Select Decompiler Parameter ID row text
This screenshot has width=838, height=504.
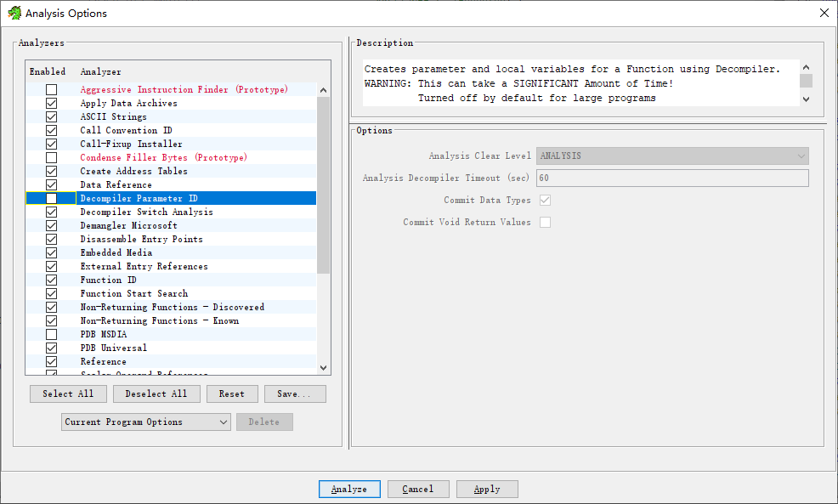click(139, 198)
